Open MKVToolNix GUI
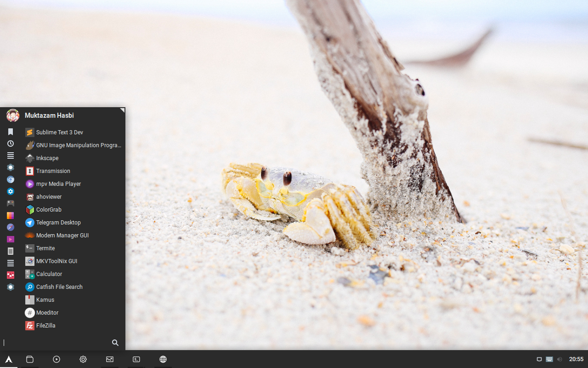This screenshot has width=588, height=368. pos(73,261)
